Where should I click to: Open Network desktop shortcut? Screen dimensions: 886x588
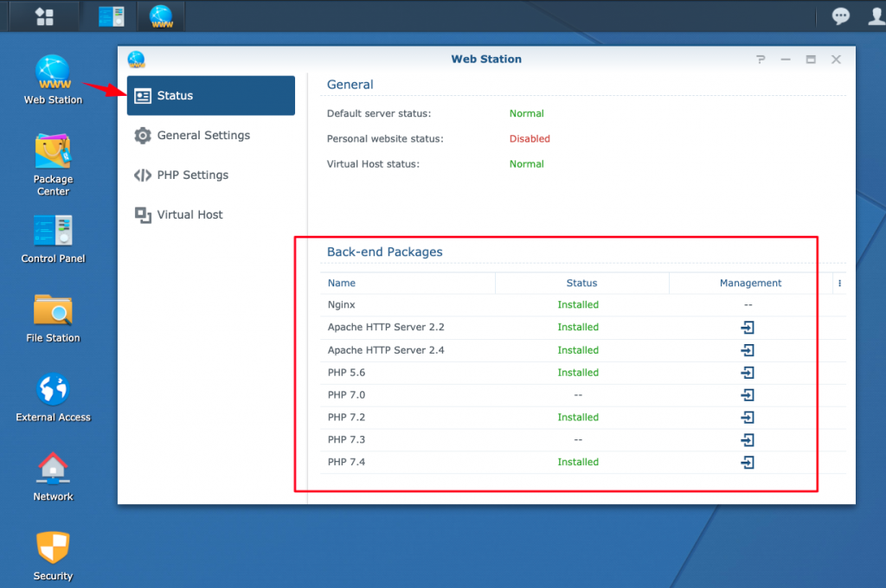[x=53, y=477]
